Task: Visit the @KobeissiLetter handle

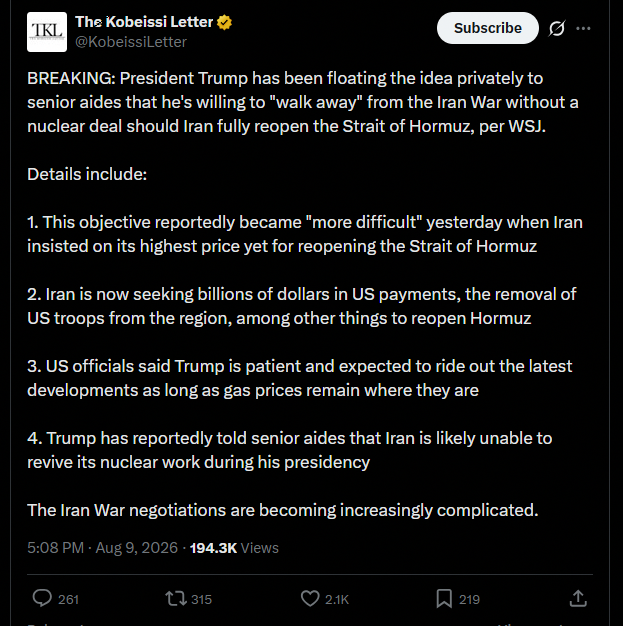Action: click(131, 42)
